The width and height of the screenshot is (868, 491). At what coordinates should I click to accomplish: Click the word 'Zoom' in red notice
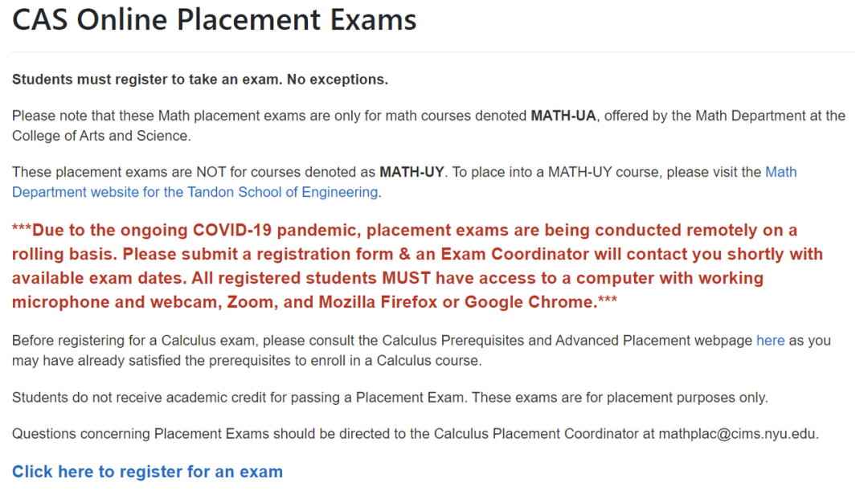[x=250, y=301]
